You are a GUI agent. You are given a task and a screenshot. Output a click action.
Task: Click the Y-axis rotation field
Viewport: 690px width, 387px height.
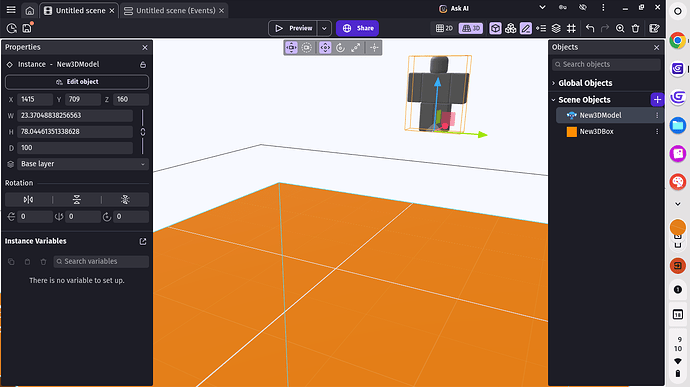[x=83, y=217]
